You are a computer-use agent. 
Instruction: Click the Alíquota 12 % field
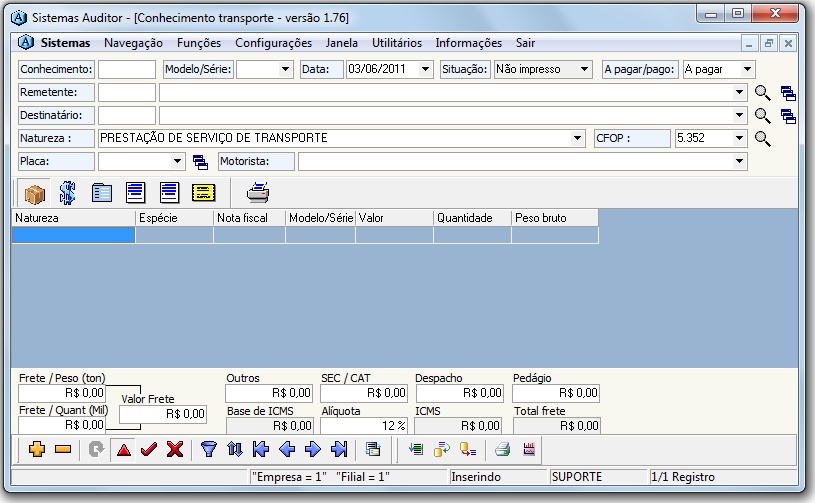(363, 426)
